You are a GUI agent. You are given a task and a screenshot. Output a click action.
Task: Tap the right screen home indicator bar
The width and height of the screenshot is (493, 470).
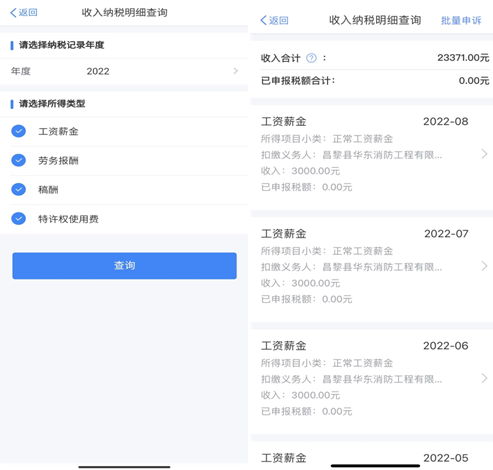(x=375, y=466)
